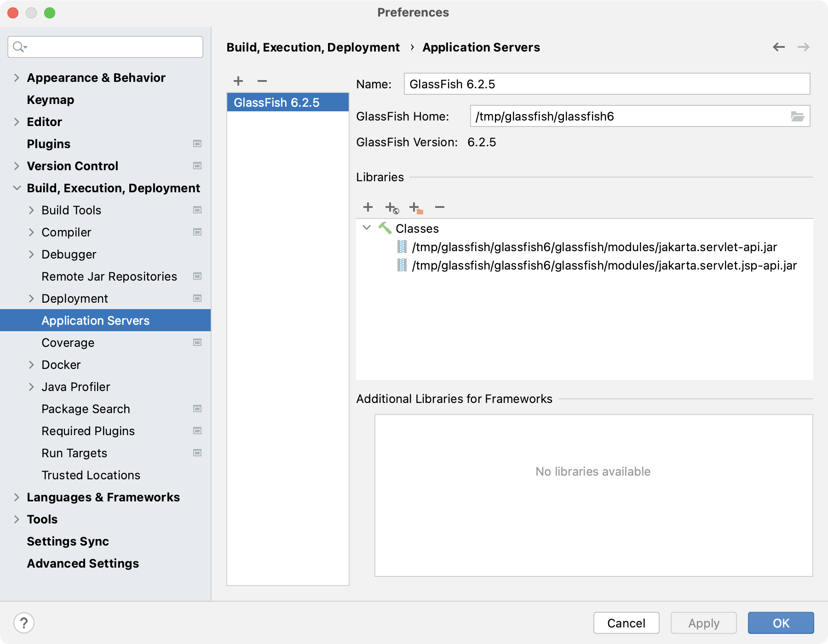Open Plugins settings page
The width and height of the screenshot is (828, 644).
click(x=49, y=144)
